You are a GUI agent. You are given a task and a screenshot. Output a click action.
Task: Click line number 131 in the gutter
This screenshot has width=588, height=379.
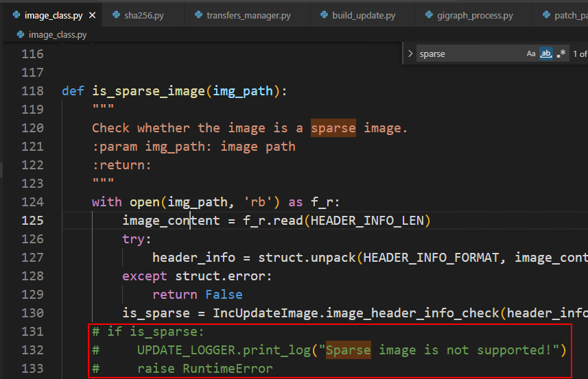(x=33, y=332)
